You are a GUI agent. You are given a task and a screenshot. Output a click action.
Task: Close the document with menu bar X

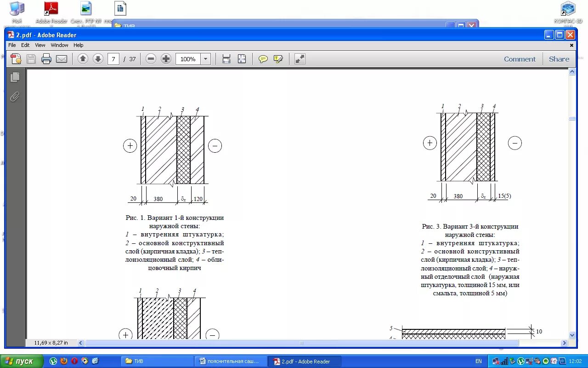point(571,45)
